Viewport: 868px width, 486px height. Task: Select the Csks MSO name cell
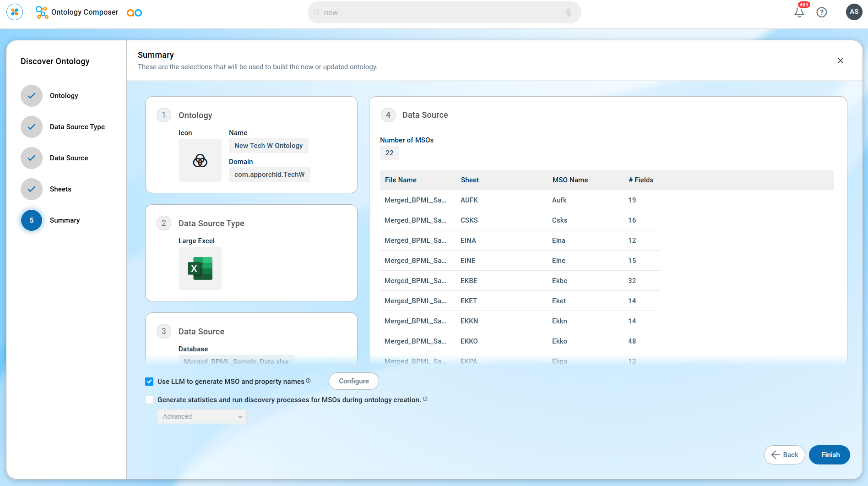[x=559, y=220]
